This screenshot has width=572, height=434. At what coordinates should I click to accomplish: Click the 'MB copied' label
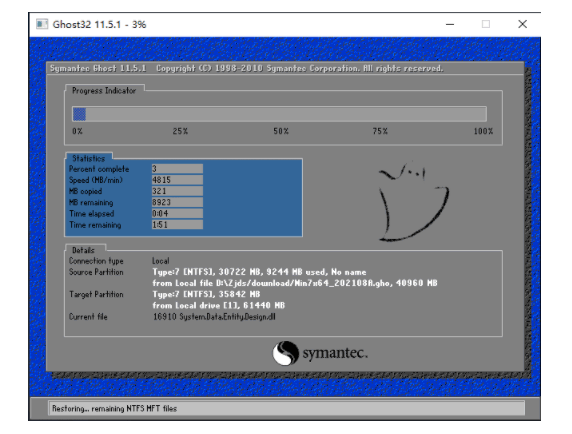point(85,191)
